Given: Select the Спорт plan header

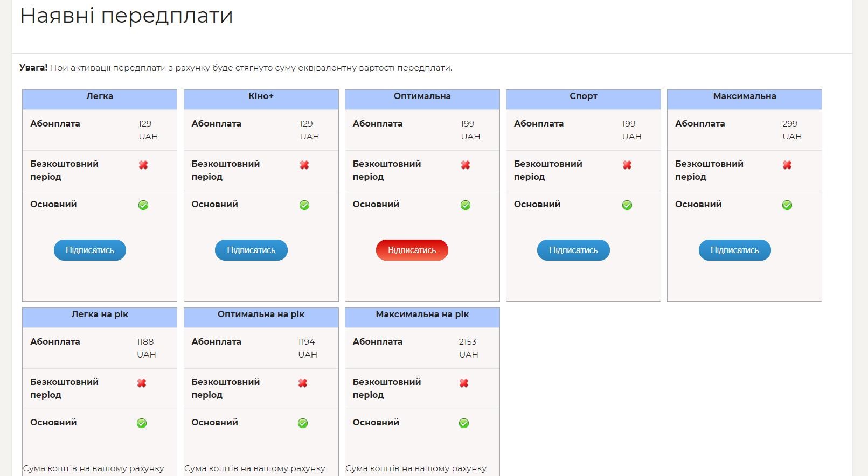Looking at the screenshot, I should pos(584,96).
